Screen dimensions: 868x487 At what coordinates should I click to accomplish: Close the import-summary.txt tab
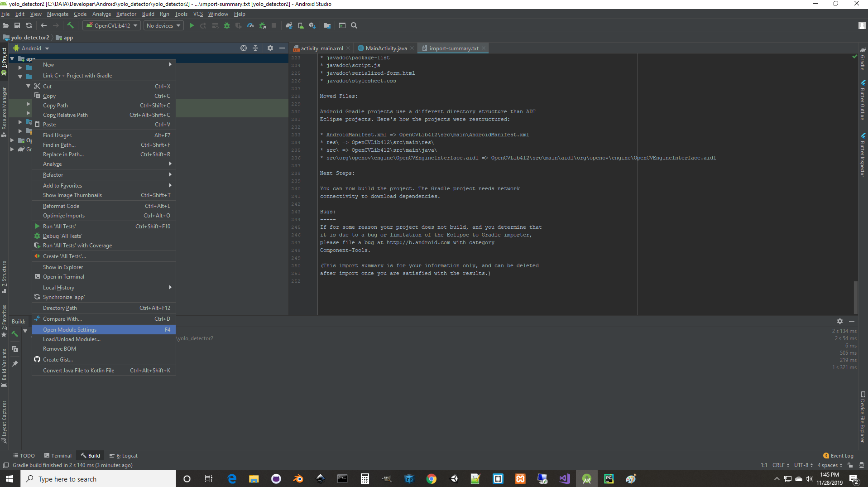484,48
